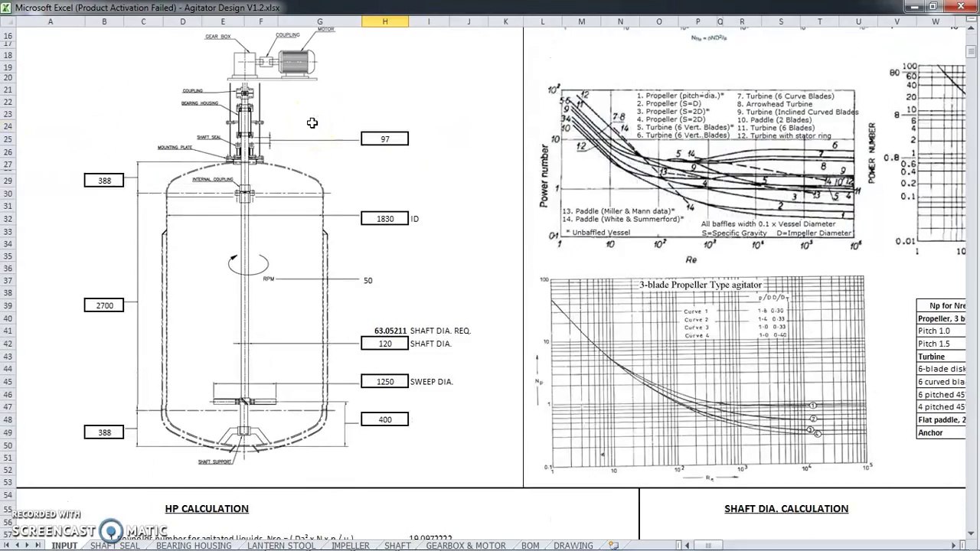Restore down the Excel window
This screenshot has width=980, height=551.
[934, 7]
